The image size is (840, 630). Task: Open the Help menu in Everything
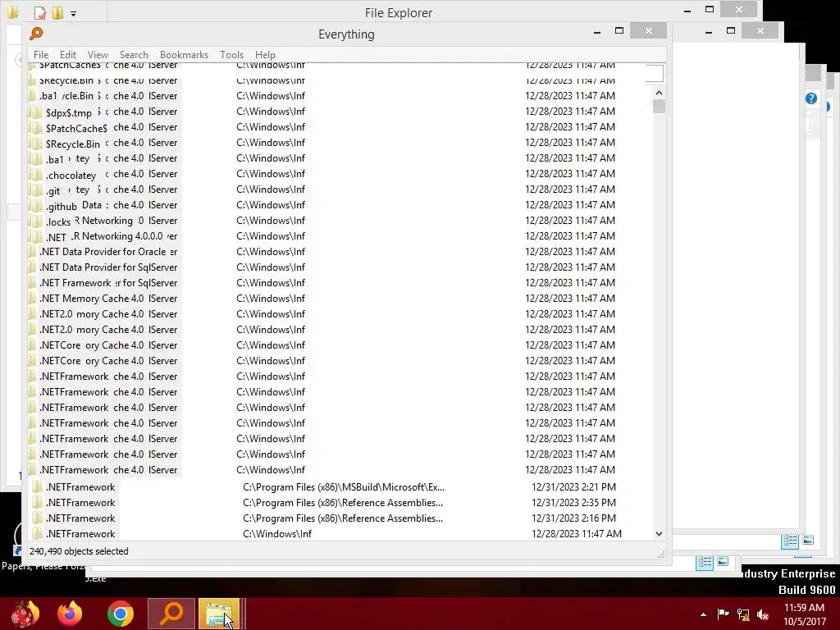265,55
